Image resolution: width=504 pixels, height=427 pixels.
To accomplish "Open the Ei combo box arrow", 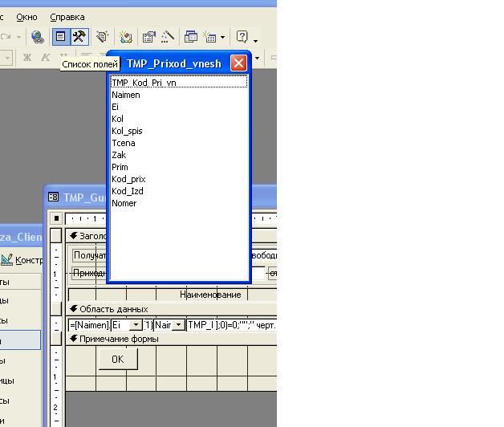I will click(136, 325).
